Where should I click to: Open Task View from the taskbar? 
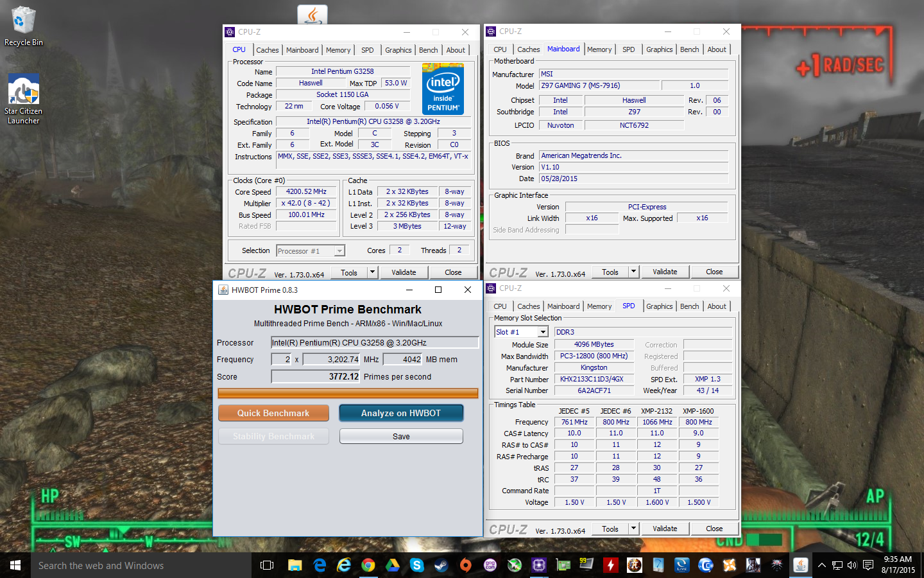coord(267,565)
